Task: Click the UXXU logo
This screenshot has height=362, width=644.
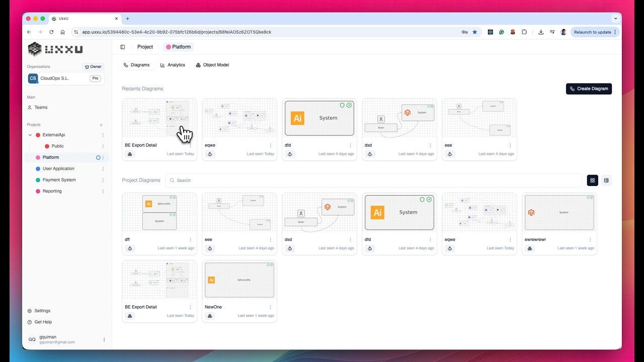Action: [55, 49]
